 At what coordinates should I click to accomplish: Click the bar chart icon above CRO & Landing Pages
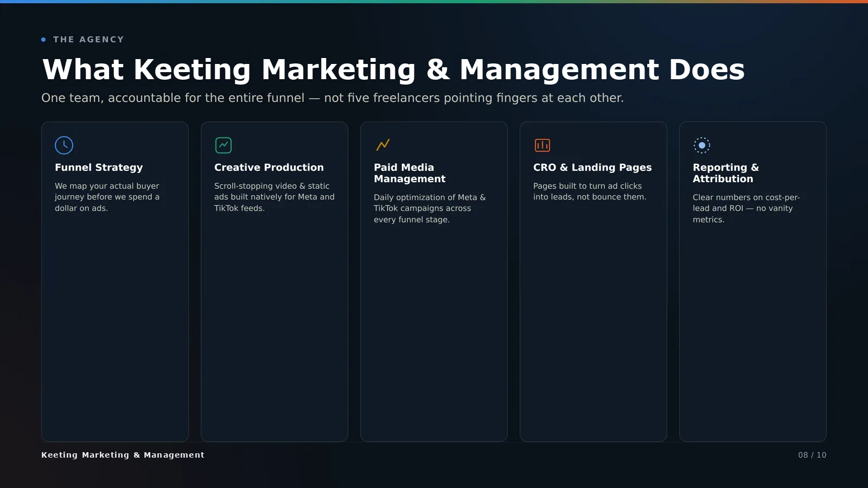[x=542, y=145]
